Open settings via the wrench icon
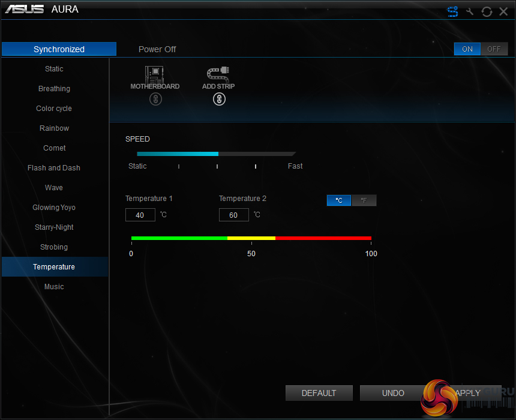The width and height of the screenshot is (516, 420). [x=470, y=11]
